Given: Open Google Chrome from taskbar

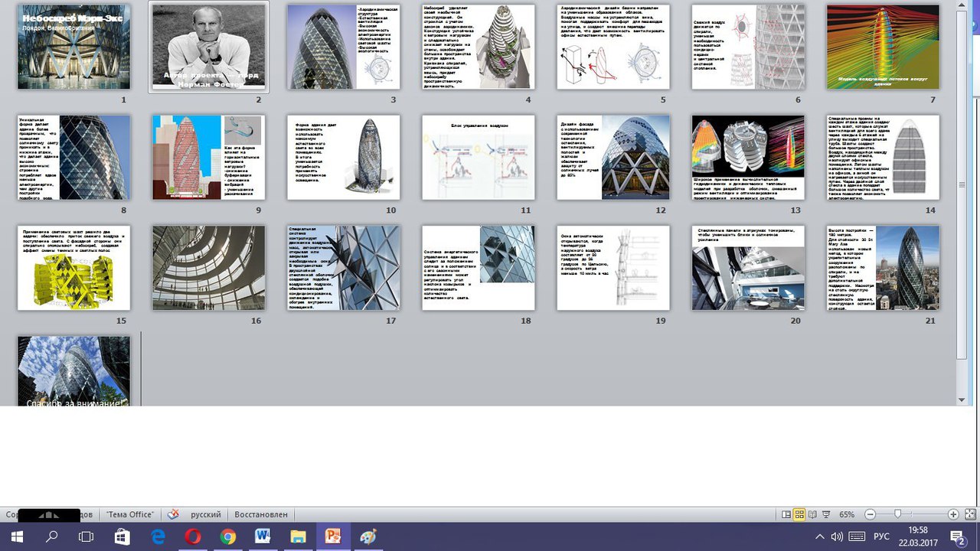Looking at the screenshot, I should (228, 536).
